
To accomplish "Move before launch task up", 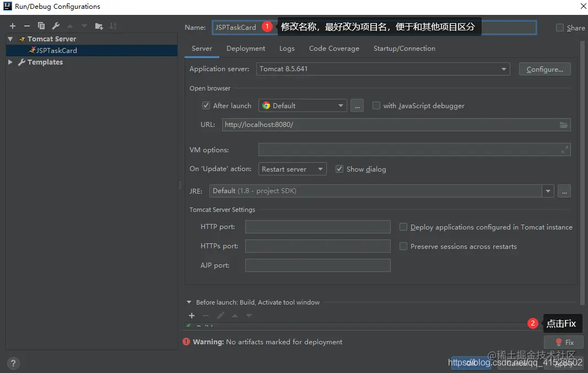I will [235, 316].
